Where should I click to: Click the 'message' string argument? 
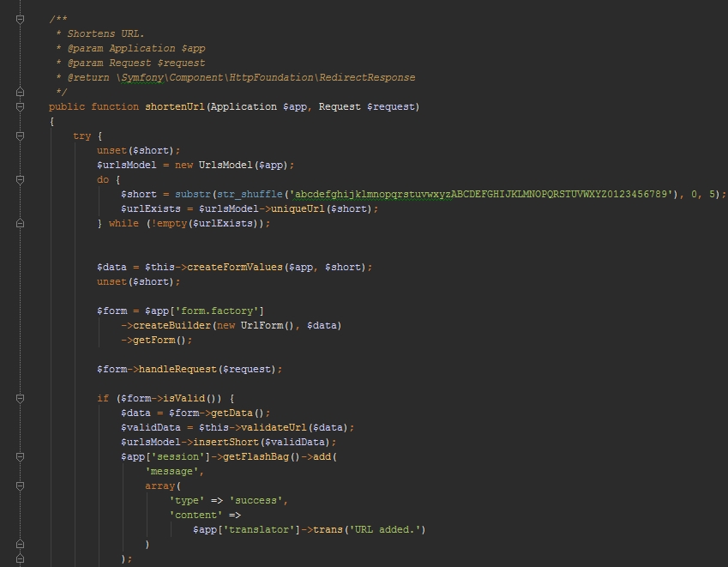point(171,471)
